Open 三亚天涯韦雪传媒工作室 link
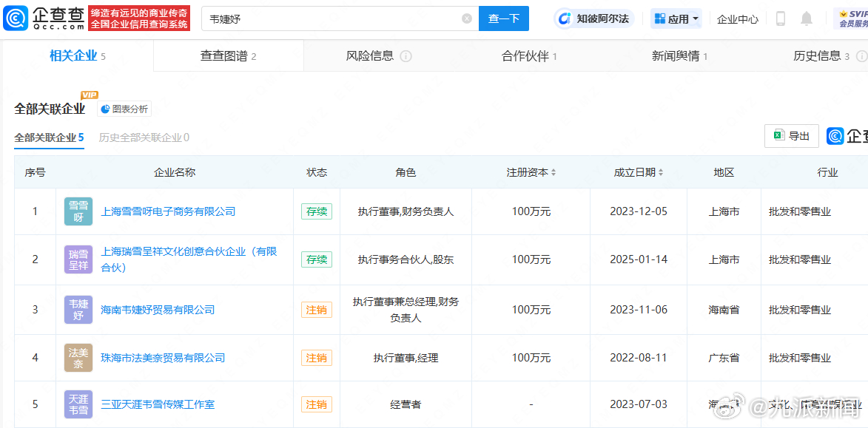This screenshot has width=868, height=428. pyautogui.click(x=157, y=404)
